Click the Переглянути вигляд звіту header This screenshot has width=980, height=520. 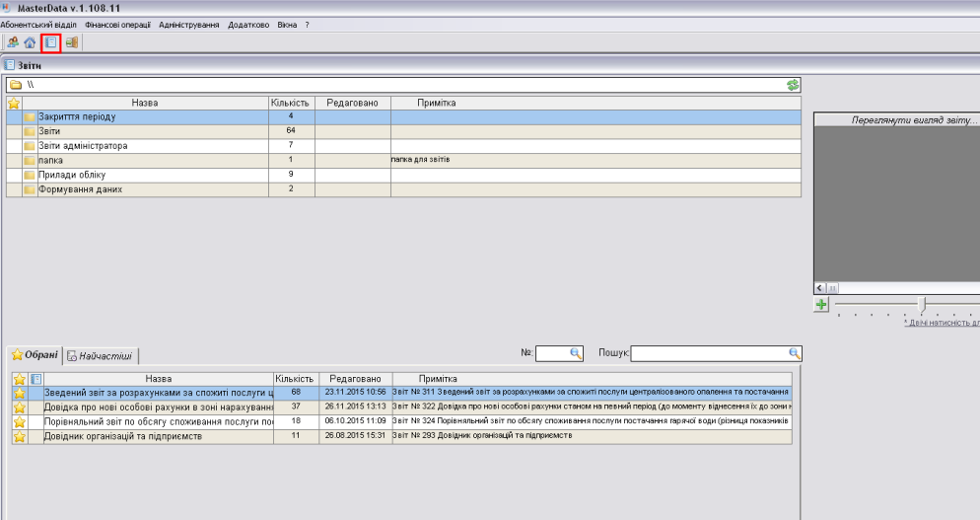(896, 120)
